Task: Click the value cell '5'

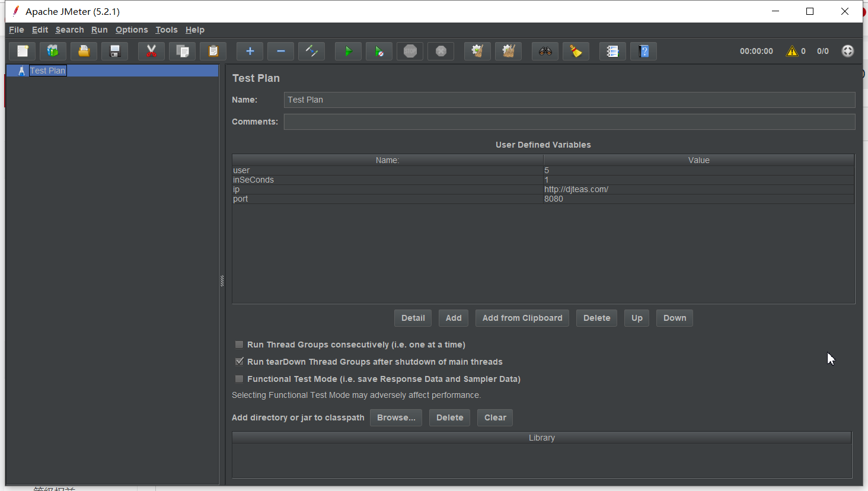Action: pyautogui.click(x=699, y=170)
